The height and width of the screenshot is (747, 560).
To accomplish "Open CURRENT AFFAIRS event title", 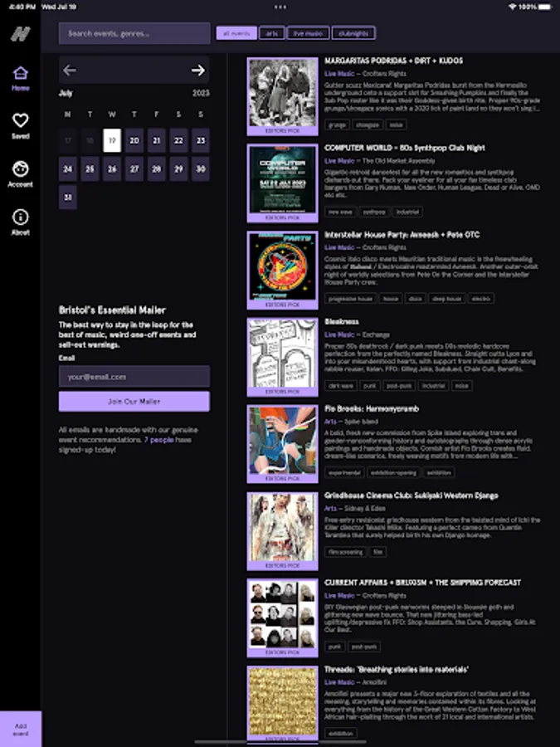I will (423, 583).
